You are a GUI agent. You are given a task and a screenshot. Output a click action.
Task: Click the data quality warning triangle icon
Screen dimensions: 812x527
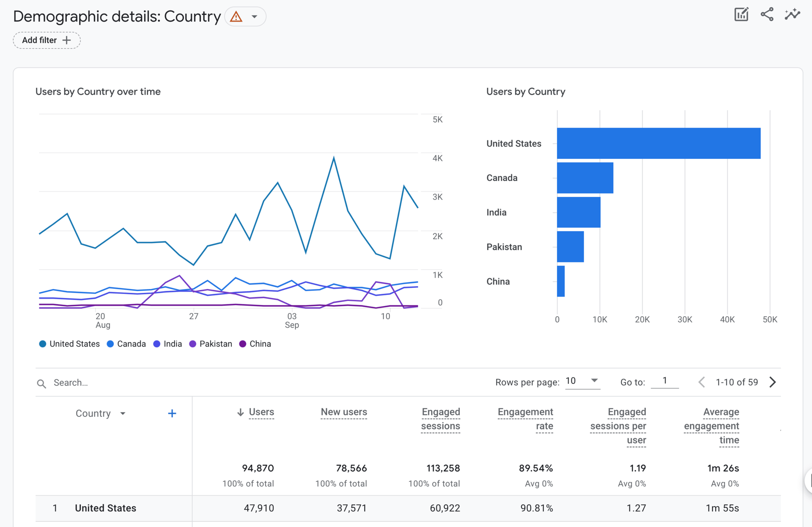point(236,16)
